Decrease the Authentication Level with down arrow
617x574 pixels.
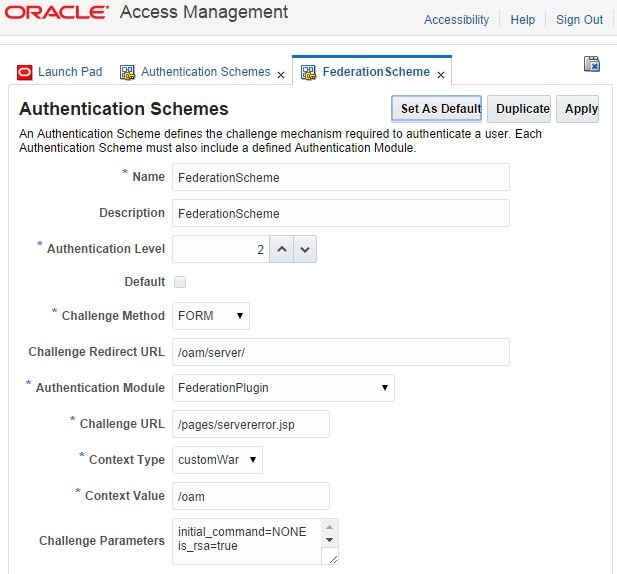pyautogui.click(x=305, y=249)
